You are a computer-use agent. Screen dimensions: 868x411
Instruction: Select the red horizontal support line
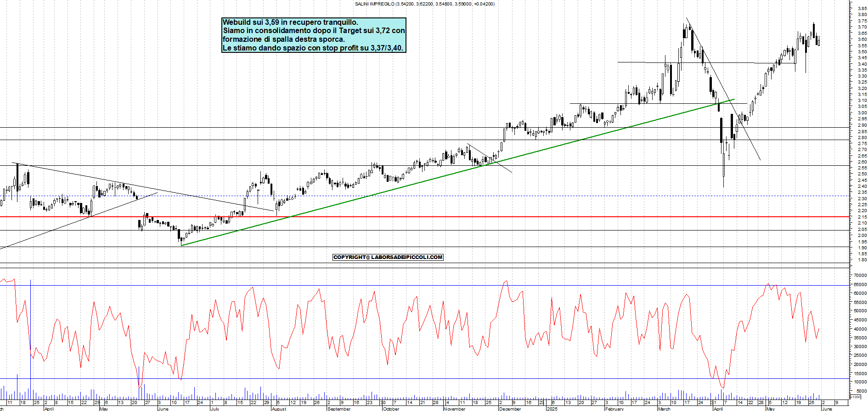point(413,217)
